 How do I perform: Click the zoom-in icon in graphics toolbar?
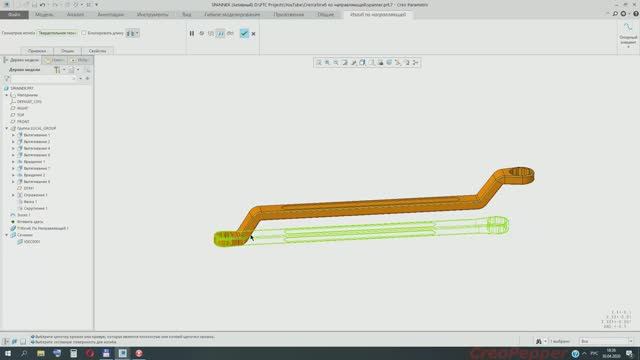327,62
